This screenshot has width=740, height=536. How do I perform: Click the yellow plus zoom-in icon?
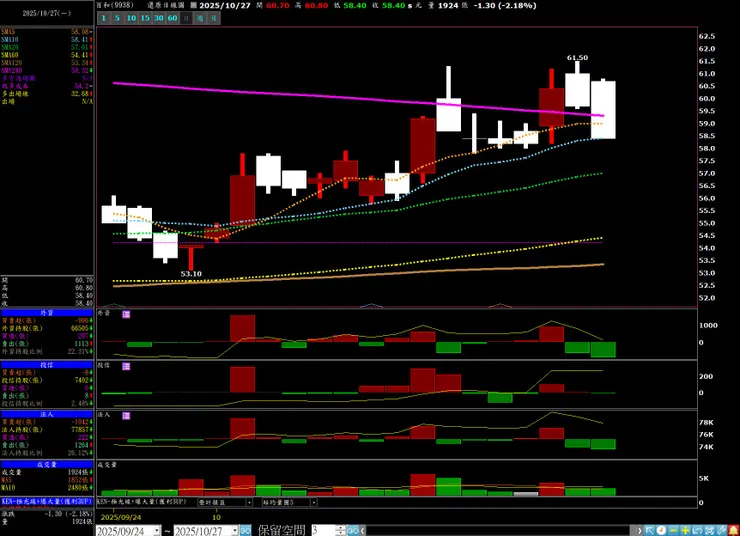[685, 530]
